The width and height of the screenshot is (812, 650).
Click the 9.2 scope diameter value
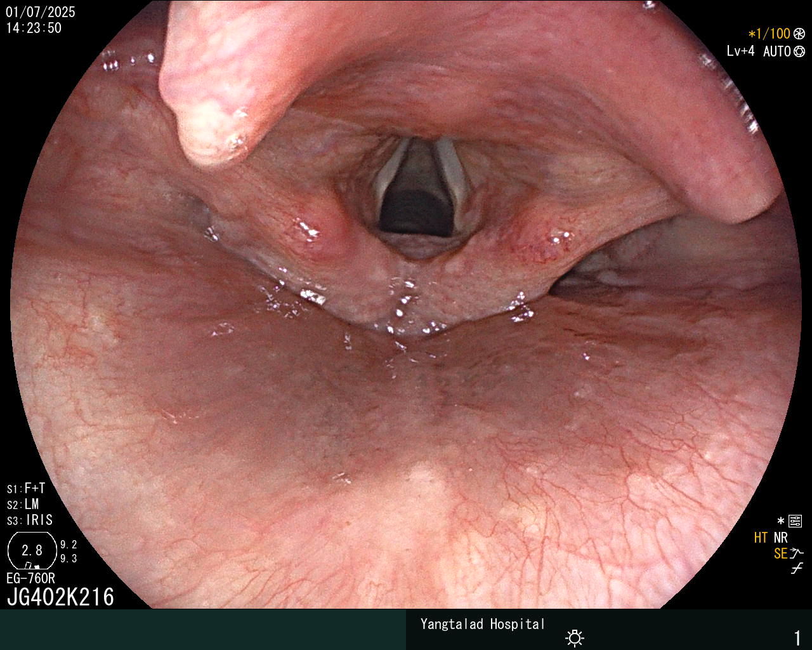(69, 545)
